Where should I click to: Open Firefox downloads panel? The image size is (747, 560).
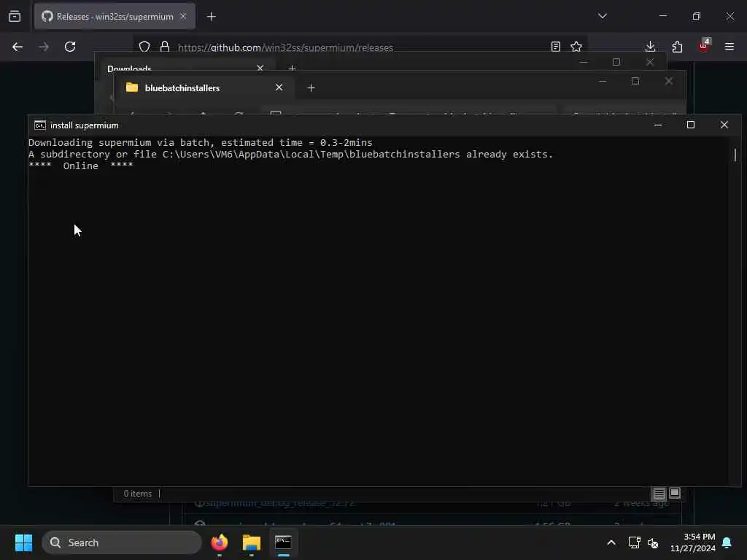(x=650, y=47)
